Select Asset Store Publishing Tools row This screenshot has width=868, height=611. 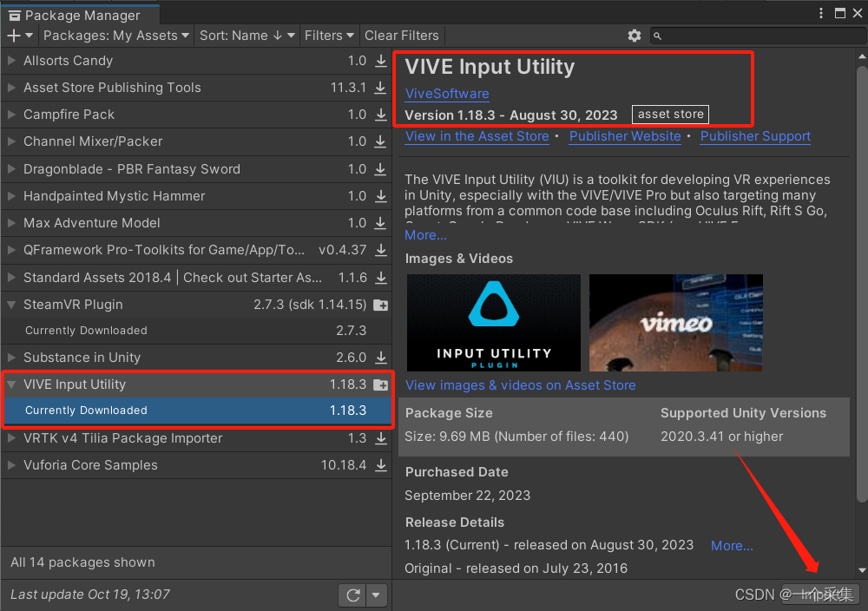pyautogui.click(x=196, y=88)
